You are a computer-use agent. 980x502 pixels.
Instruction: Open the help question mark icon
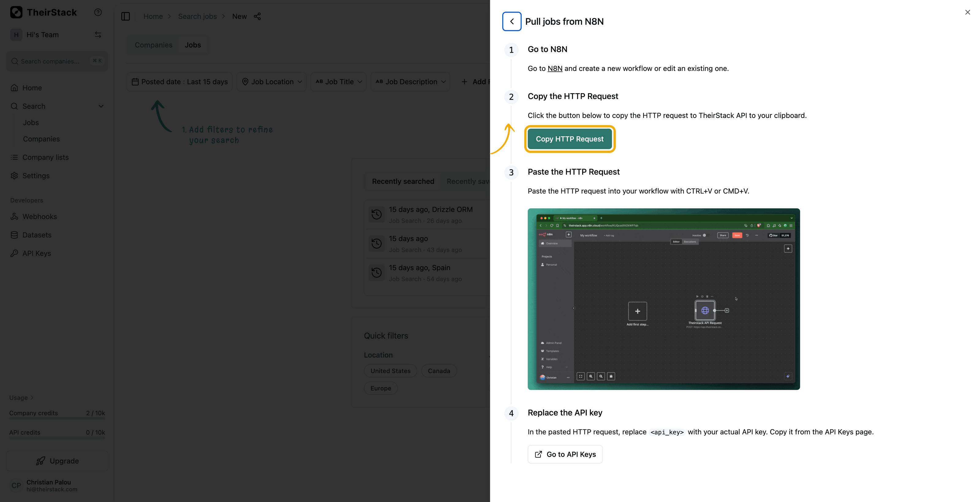(98, 12)
